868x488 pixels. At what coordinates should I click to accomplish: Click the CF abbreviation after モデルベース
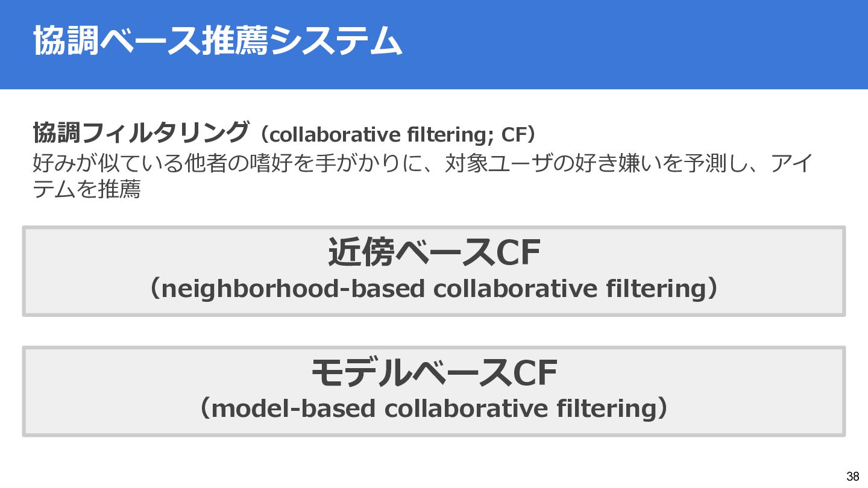coord(535,373)
